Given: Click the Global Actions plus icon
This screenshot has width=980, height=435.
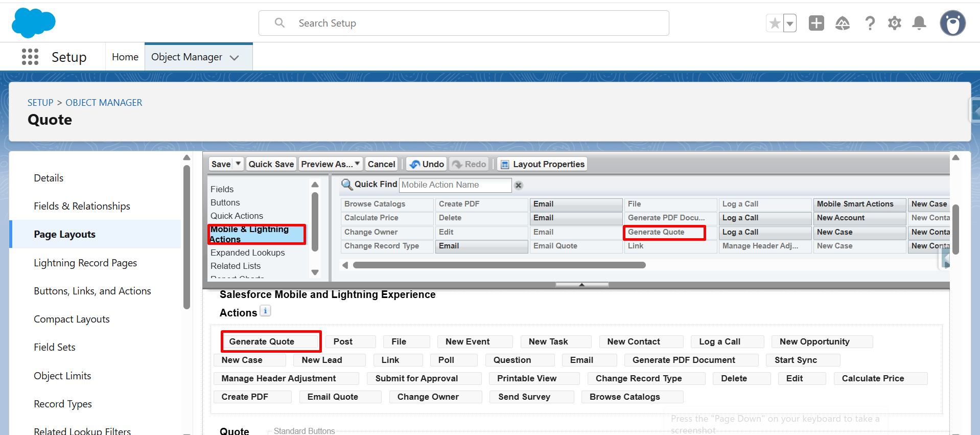Looking at the screenshot, I should click(816, 23).
